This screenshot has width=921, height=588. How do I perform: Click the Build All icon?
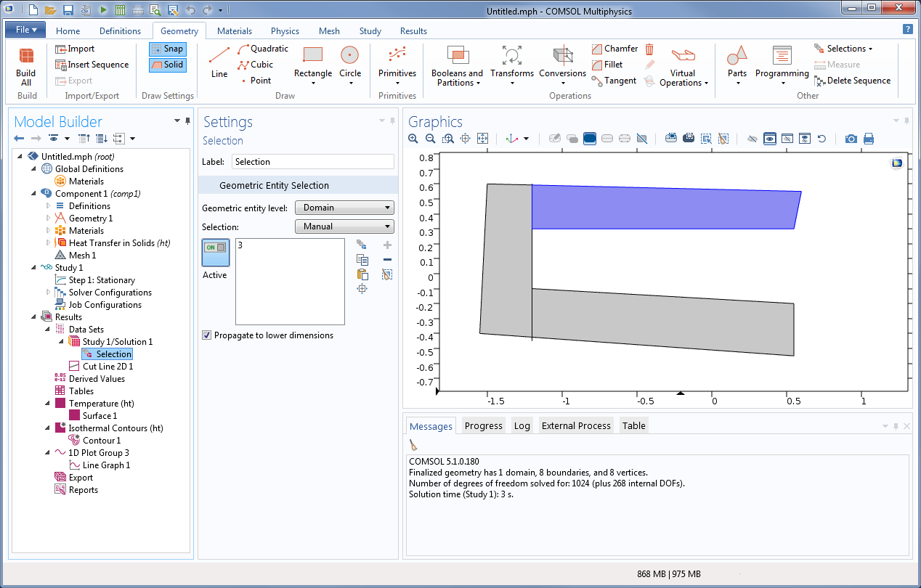click(x=26, y=65)
